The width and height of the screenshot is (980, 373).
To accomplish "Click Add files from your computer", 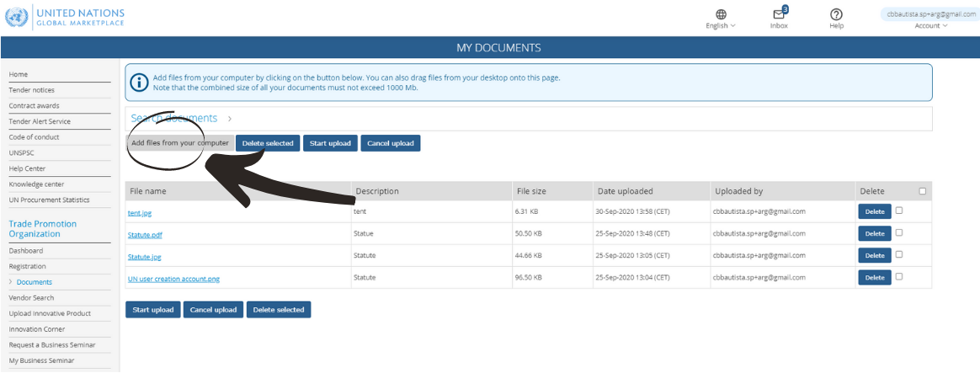I will click(x=180, y=143).
